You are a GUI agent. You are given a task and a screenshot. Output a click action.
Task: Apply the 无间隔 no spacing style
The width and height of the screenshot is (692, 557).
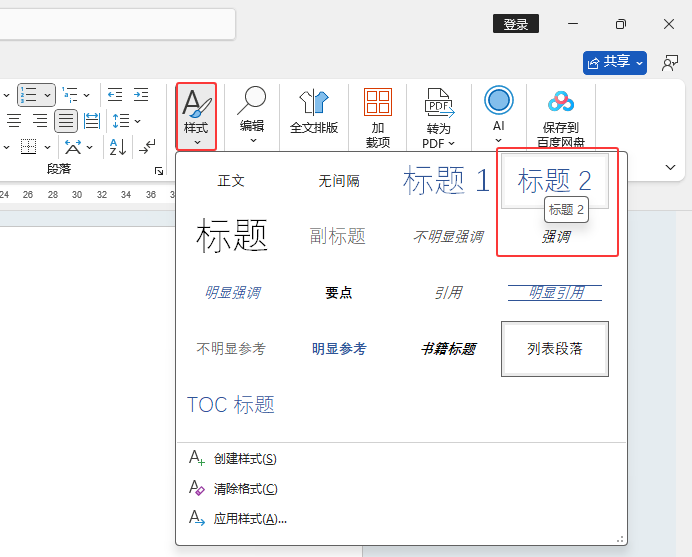click(x=339, y=181)
